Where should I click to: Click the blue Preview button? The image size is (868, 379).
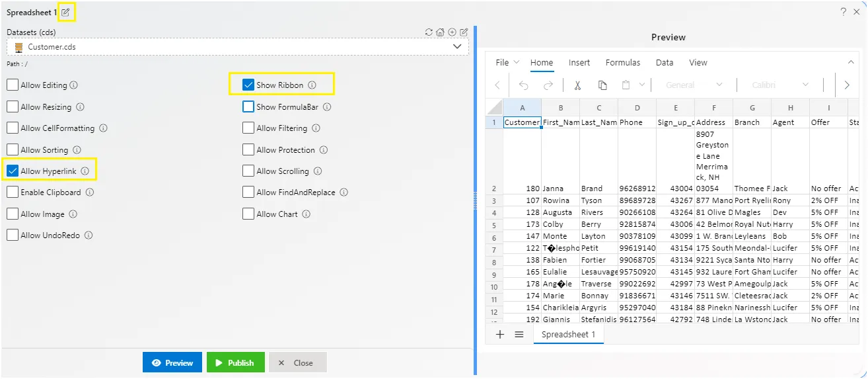click(x=172, y=362)
